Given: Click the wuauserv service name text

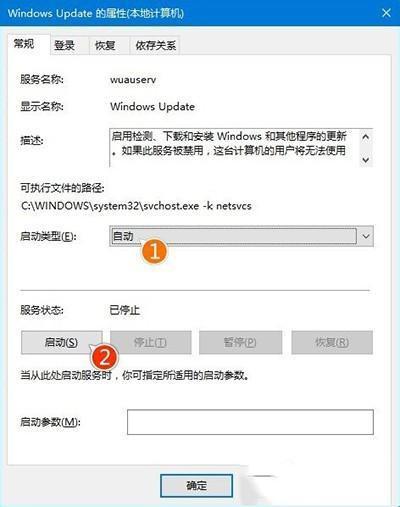Looking at the screenshot, I should [x=133, y=80].
